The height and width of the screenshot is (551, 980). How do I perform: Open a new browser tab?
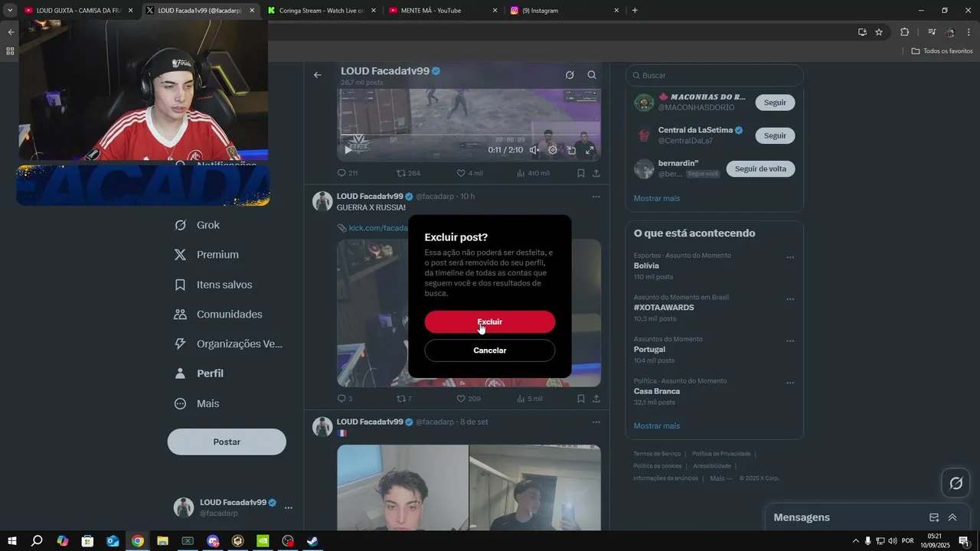coord(635,11)
